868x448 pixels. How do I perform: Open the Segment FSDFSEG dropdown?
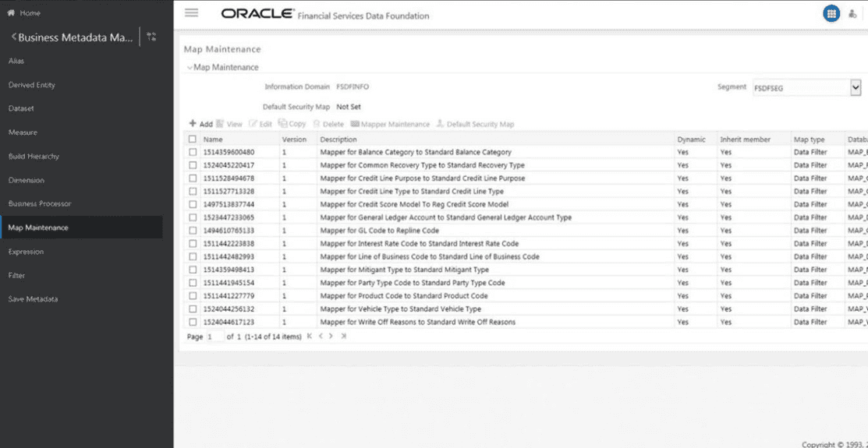pyautogui.click(x=806, y=87)
